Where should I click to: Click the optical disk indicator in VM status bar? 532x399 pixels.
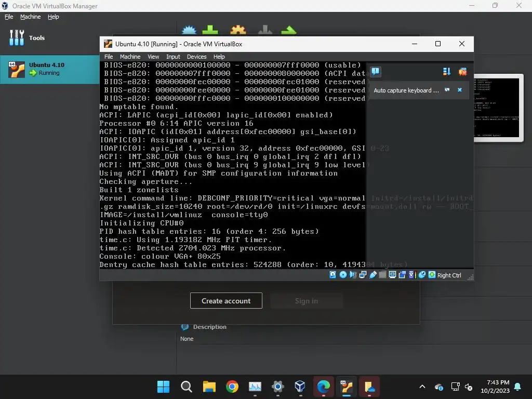tap(343, 275)
